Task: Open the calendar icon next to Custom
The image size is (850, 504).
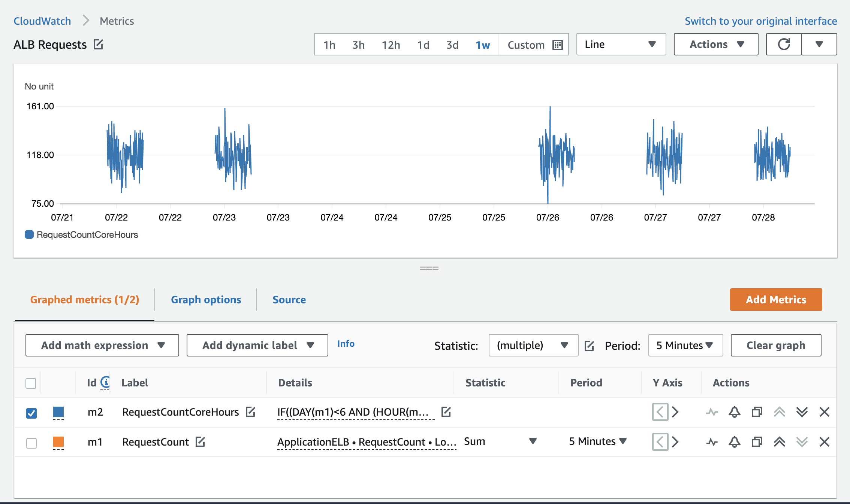Action: (558, 45)
